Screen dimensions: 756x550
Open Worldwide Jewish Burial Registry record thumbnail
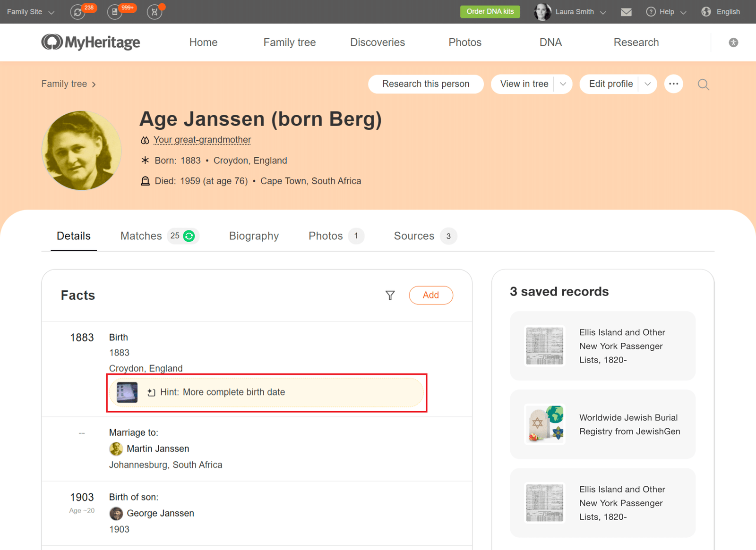[545, 424]
